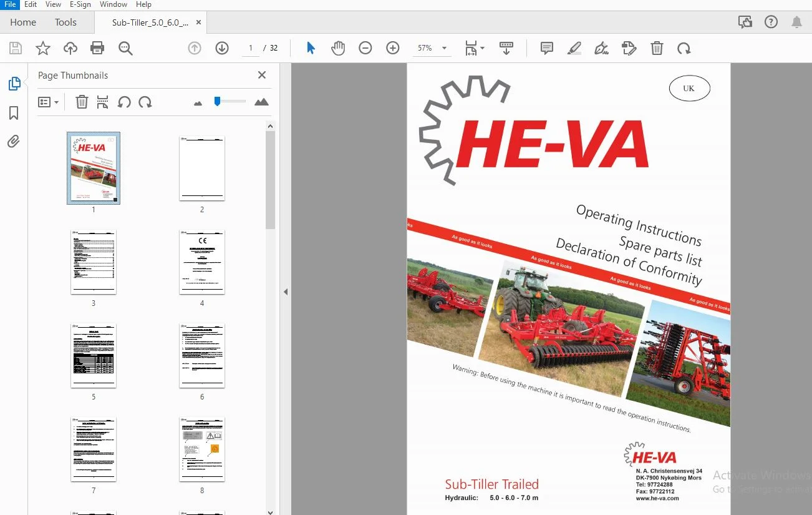The height and width of the screenshot is (515, 812).
Task: Add a comment sticky note
Action: pyautogui.click(x=547, y=48)
